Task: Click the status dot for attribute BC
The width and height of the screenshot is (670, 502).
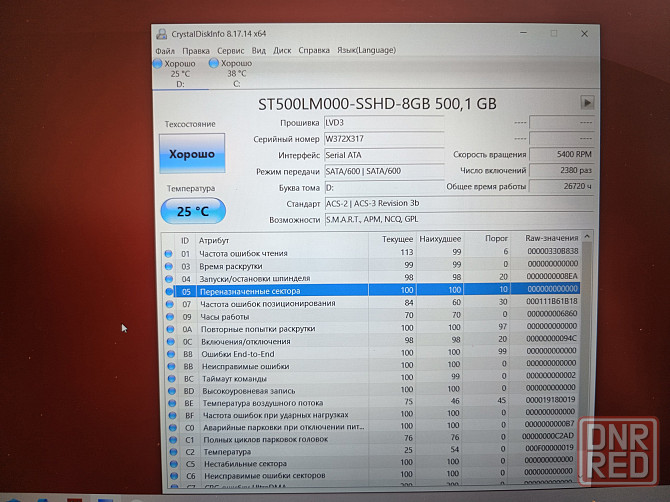Action: click(172, 379)
